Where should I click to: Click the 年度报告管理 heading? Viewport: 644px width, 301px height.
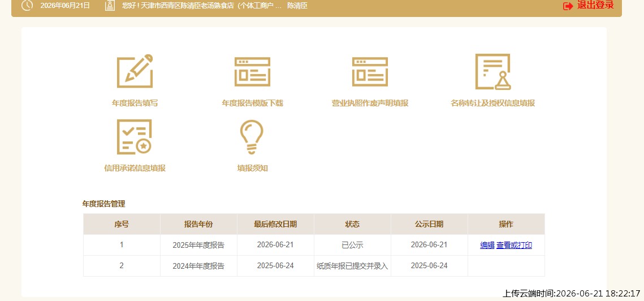coord(103,204)
